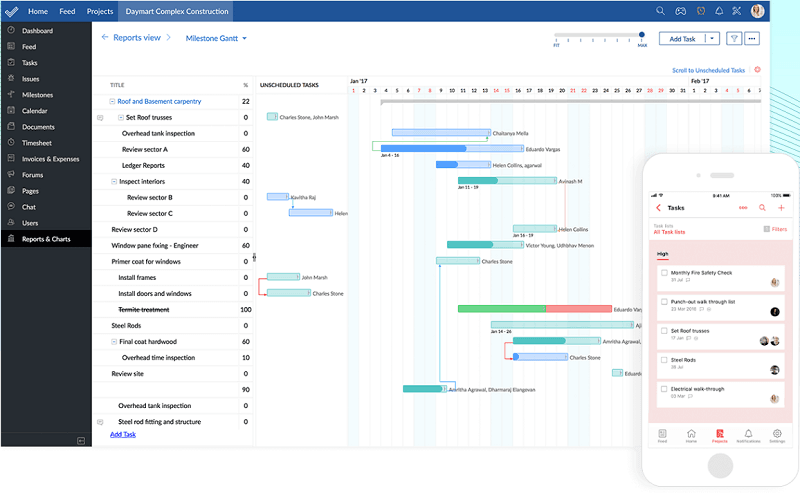Screen dimensions: 800x493
Task: Select the Termite treatment task title
Action: [144, 310]
